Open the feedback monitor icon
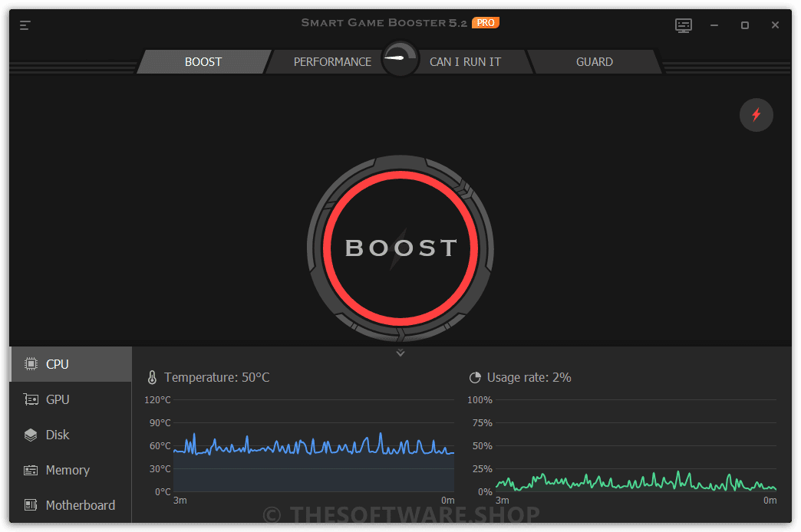 (x=683, y=25)
